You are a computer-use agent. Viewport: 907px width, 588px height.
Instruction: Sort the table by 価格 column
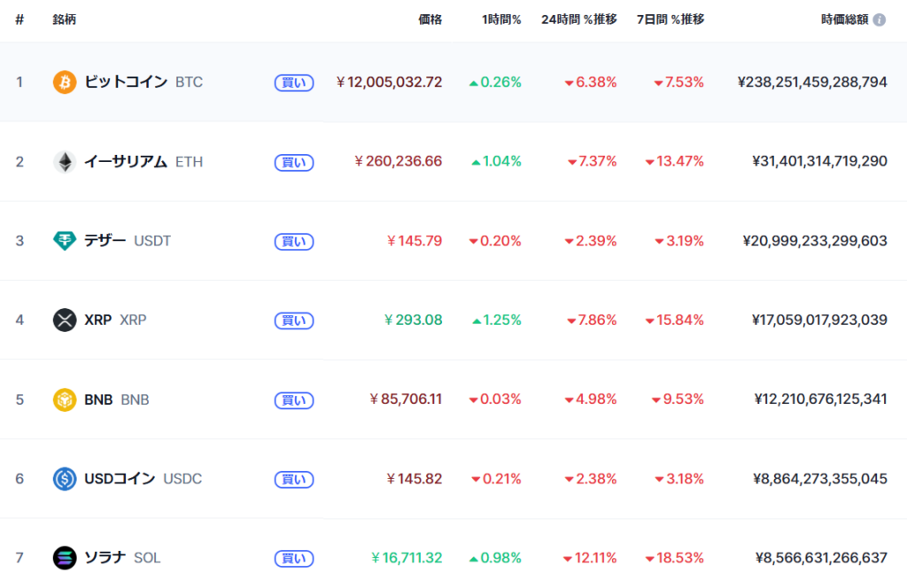430,19
